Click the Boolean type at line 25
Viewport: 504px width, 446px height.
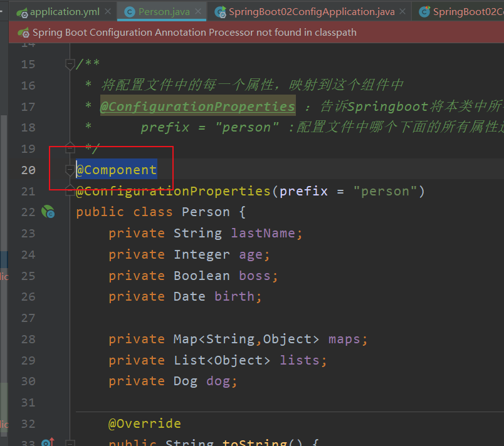tap(202, 276)
